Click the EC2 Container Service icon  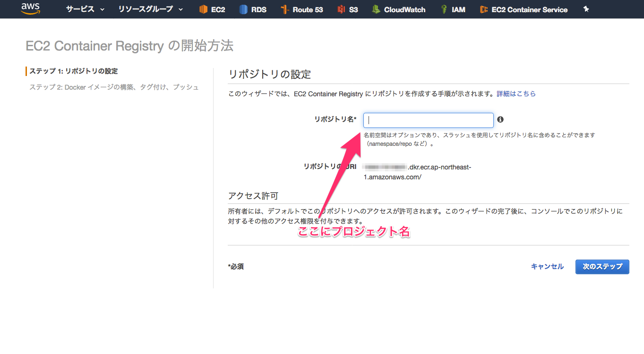click(483, 9)
